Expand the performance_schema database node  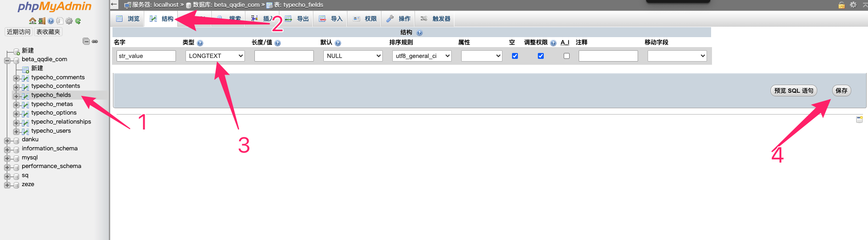click(x=7, y=167)
